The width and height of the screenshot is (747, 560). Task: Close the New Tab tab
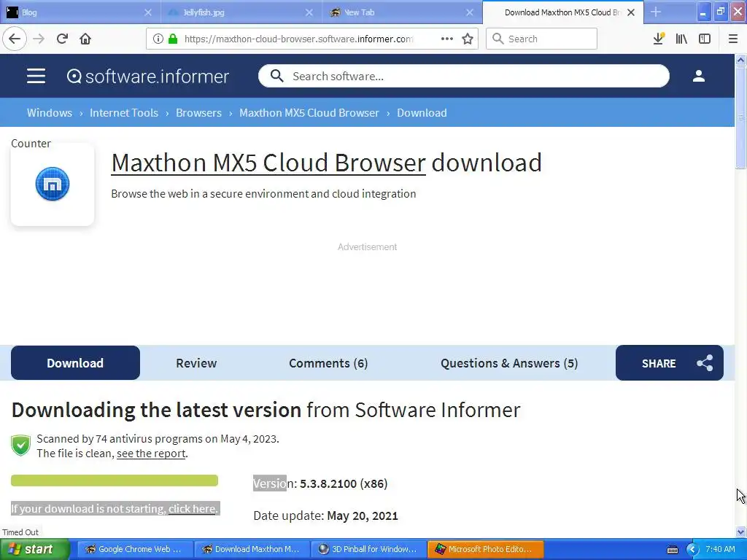470,12
